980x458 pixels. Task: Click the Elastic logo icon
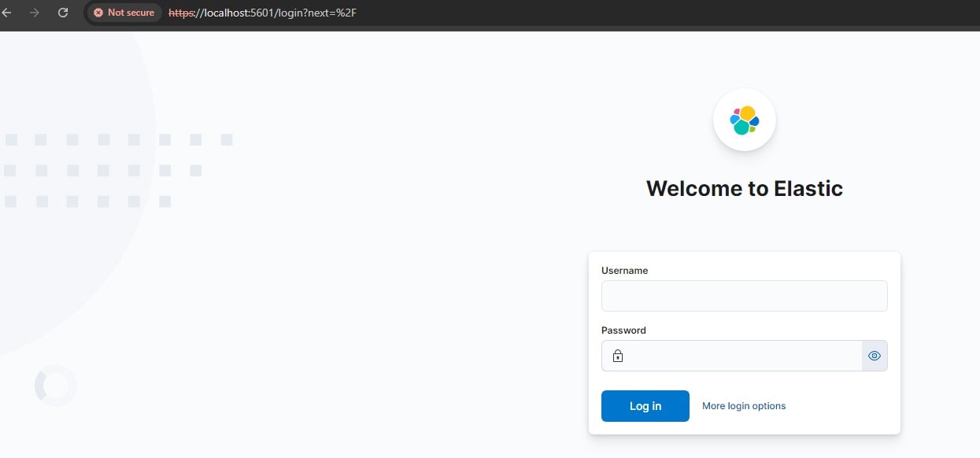pos(745,120)
